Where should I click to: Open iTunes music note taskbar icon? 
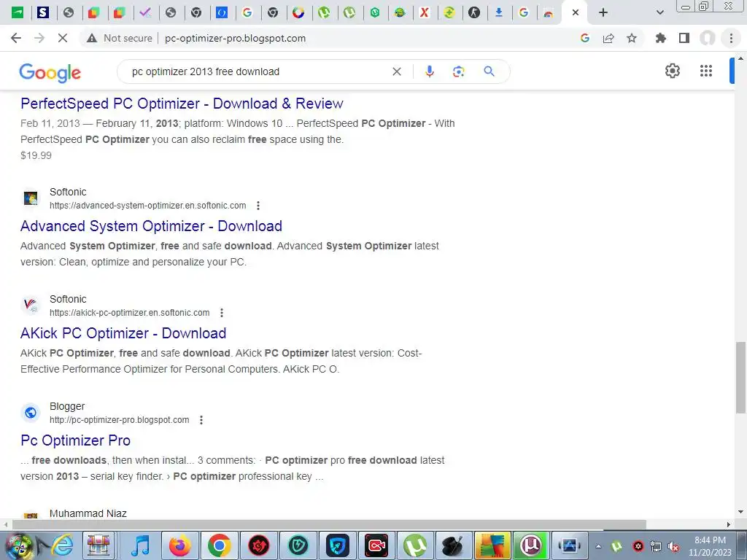(140, 545)
